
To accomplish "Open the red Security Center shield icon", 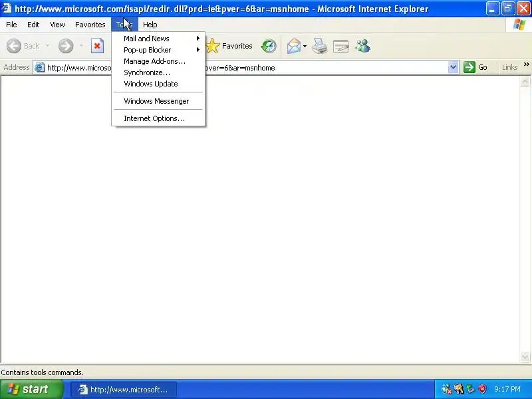I will pos(482,389).
